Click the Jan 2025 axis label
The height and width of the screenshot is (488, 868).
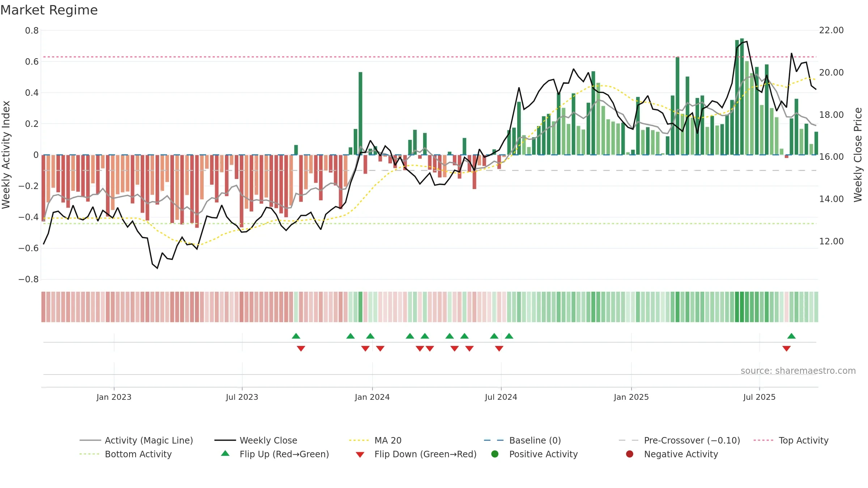coord(631,397)
